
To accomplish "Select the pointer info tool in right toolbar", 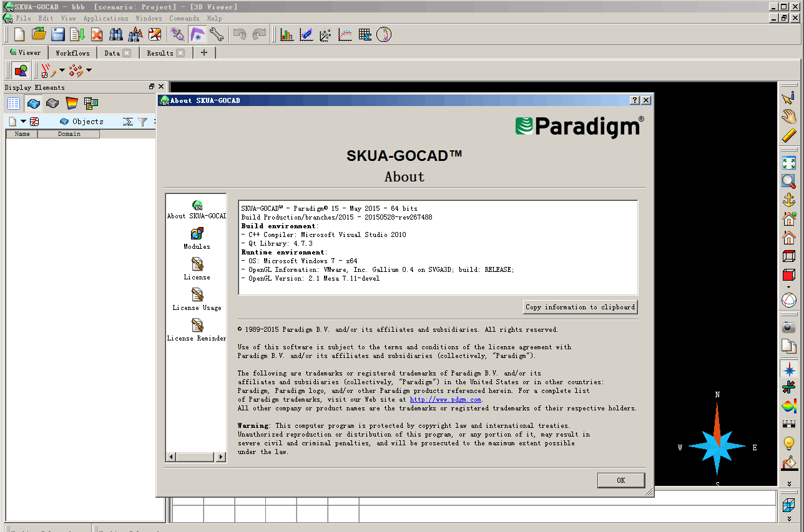I will (789, 97).
